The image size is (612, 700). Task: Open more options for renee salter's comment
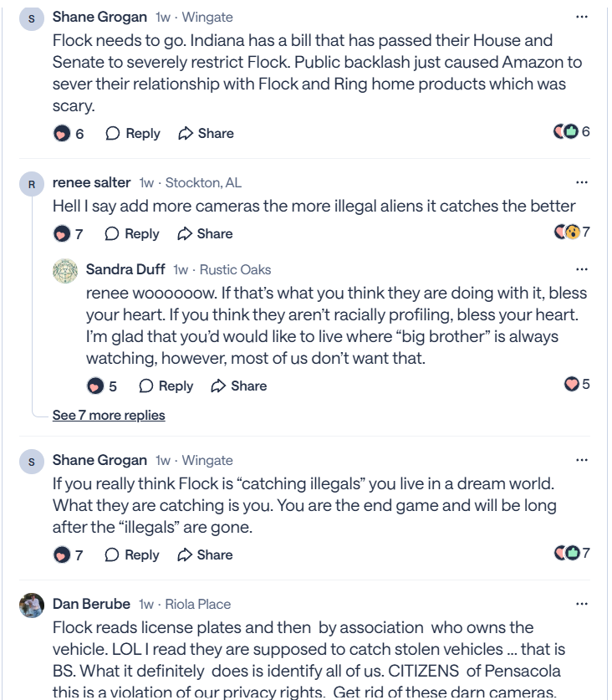[582, 182]
